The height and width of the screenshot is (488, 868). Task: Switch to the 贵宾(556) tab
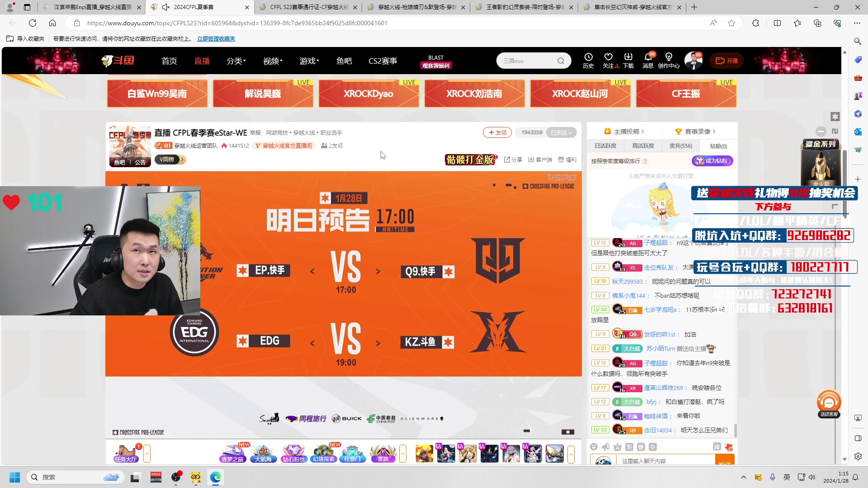[680, 146]
